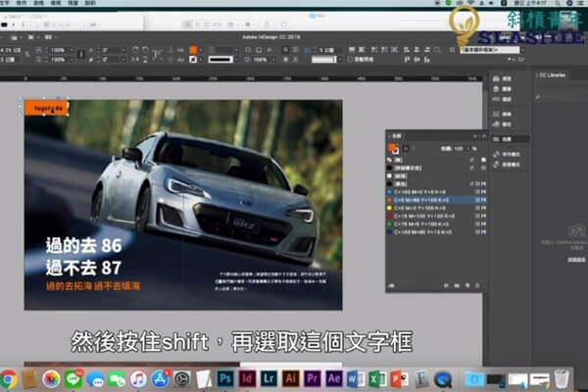Click delete swatch trash icon
Image resolution: width=588 pixels, height=392 pixels.
point(477,286)
